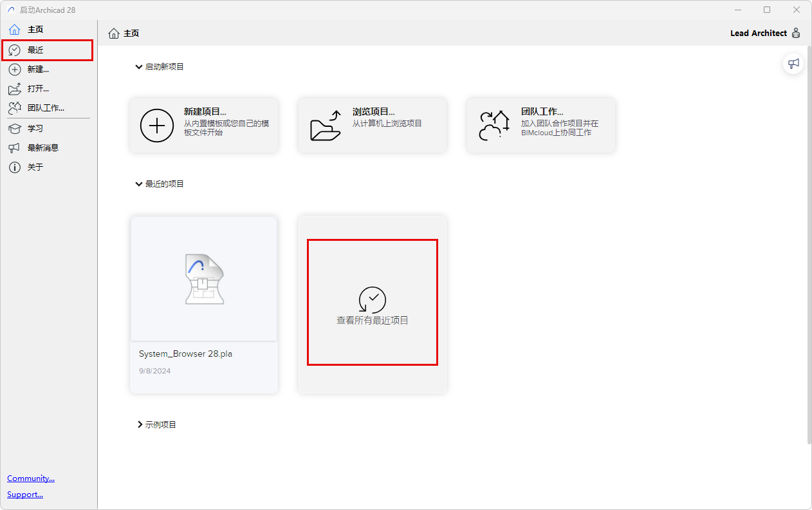
Task: Click the home icon in header breadcrumb
Action: pos(114,33)
